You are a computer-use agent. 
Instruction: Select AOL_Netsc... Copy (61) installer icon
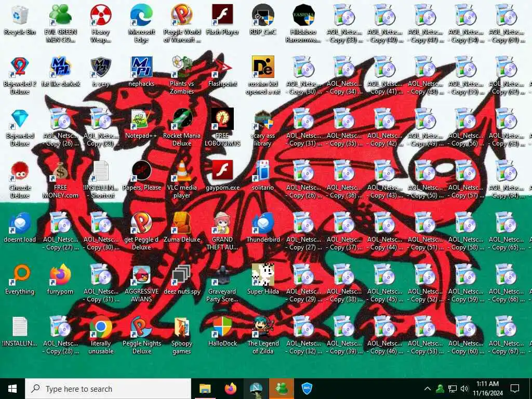506,16
